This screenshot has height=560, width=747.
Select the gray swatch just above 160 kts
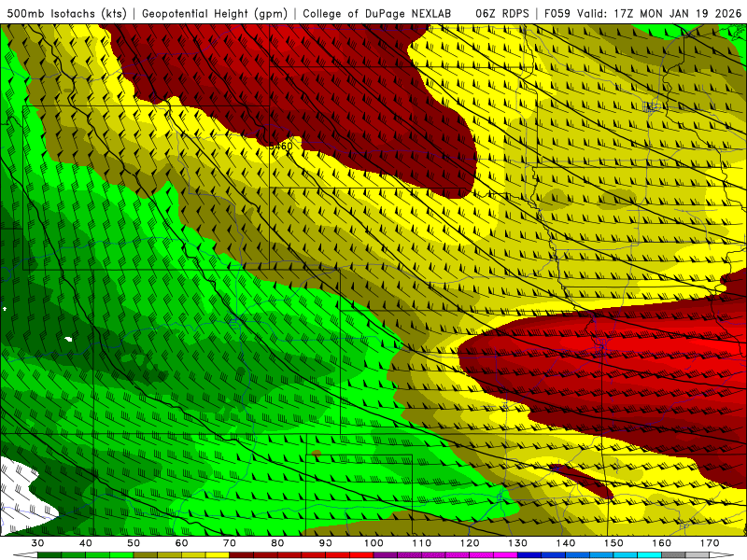pos(673,555)
